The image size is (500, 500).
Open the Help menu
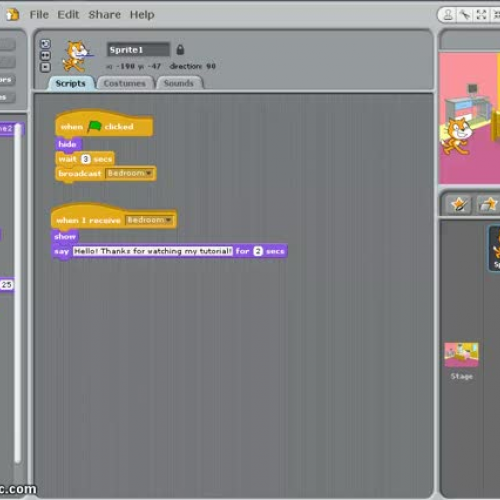pos(142,15)
